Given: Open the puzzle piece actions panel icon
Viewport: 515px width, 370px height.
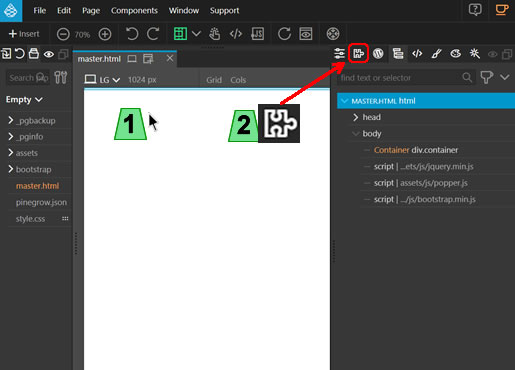Looking at the screenshot, I should click(x=358, y=53).
